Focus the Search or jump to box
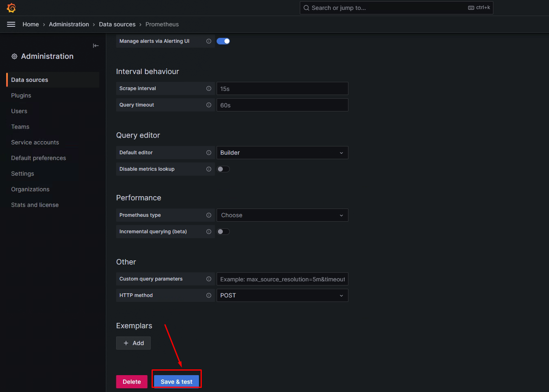Image resolution: width=549 pixels, height=392 pixels. click(x=396, y=8)
